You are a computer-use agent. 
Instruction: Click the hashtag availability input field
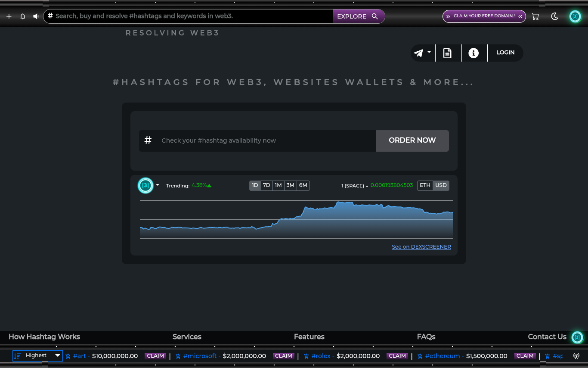(x=257, y=140)
